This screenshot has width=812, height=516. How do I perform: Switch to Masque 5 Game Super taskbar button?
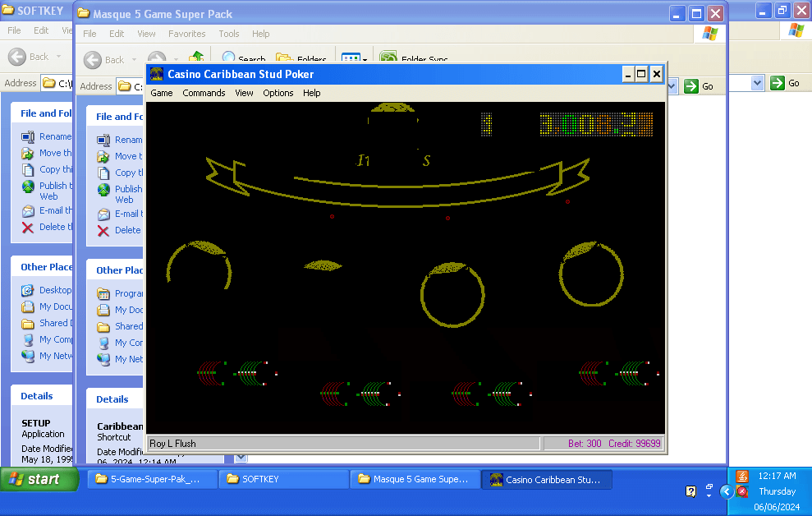coord(415,479)
